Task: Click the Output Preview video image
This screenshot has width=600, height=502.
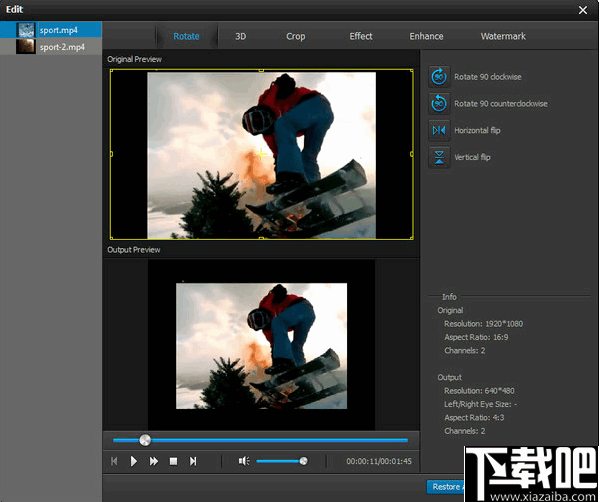Action: 261,346
